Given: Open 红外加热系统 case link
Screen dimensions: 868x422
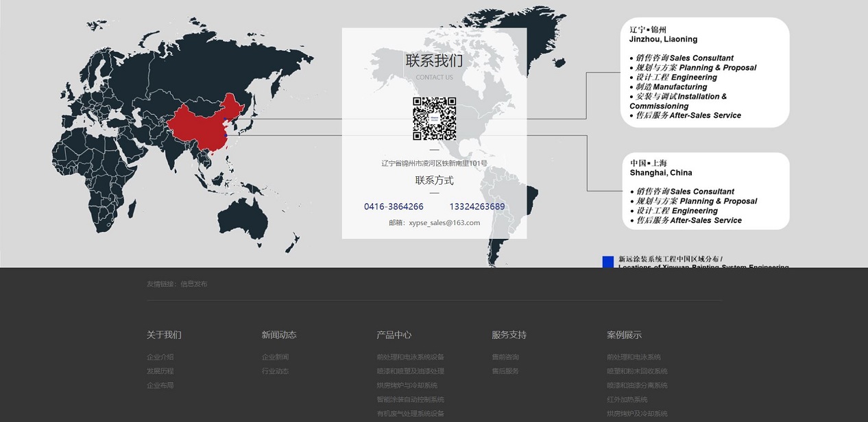Looking at the screenshot, I should point(627,399).
